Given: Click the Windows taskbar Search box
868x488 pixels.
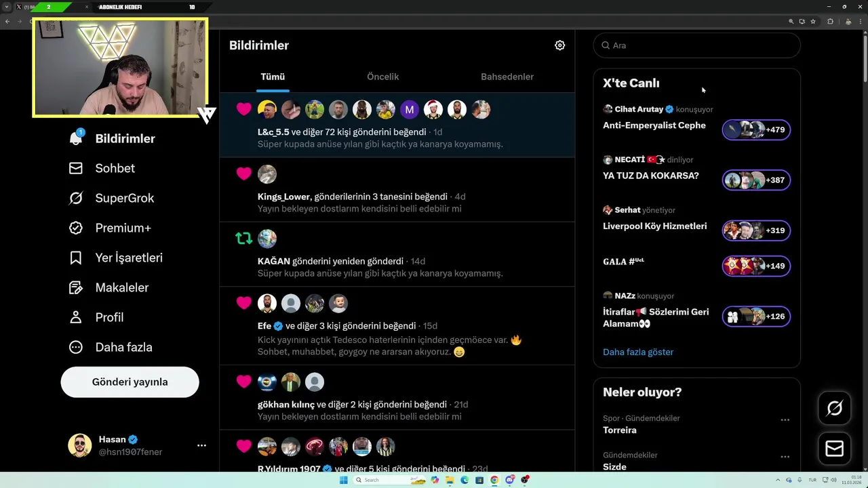Looking at the screenshot, I should pyautogui.click(x=390, y=480).
